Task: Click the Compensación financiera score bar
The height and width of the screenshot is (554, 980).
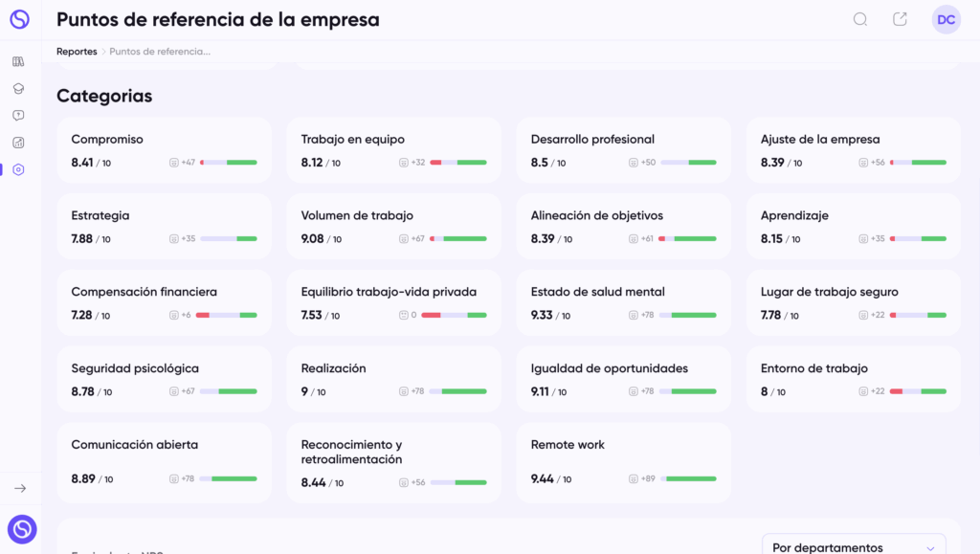Action: tap(226, 316)
